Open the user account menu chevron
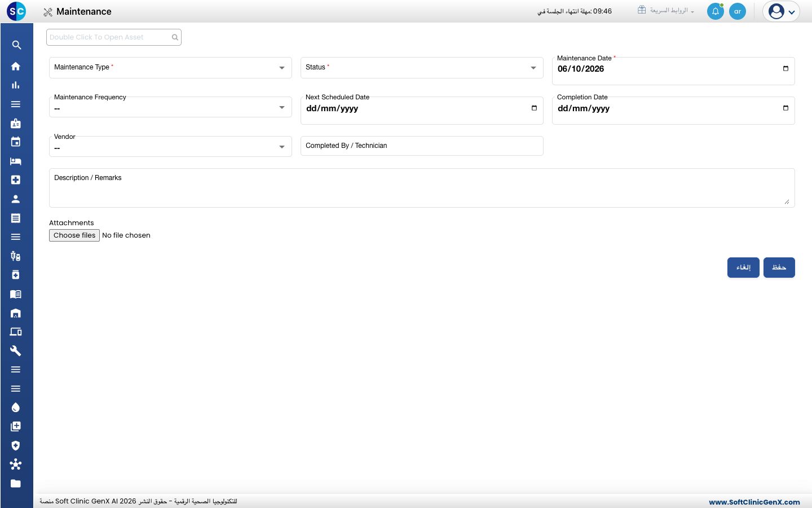This screenshot has height=508, width=812. tap(792, 12)
